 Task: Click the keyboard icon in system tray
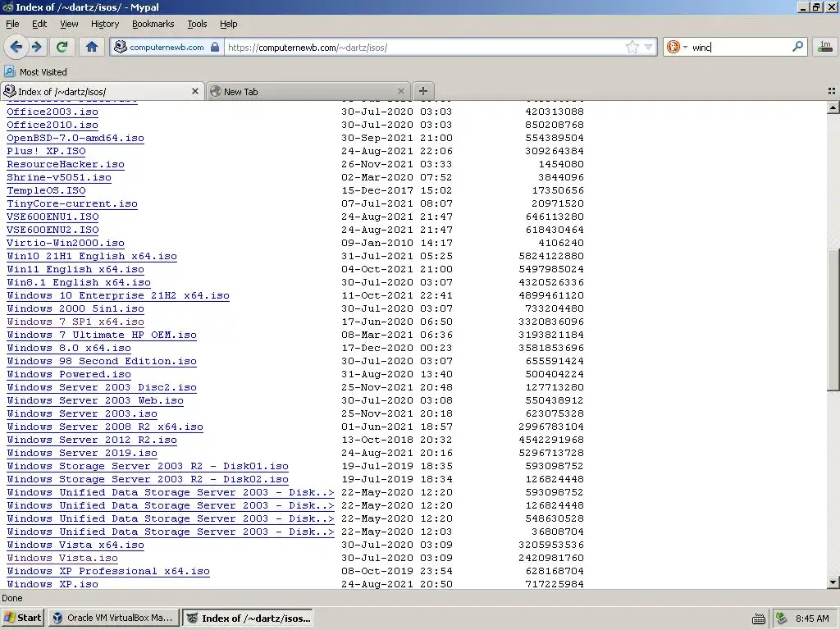tap(759, 619)
